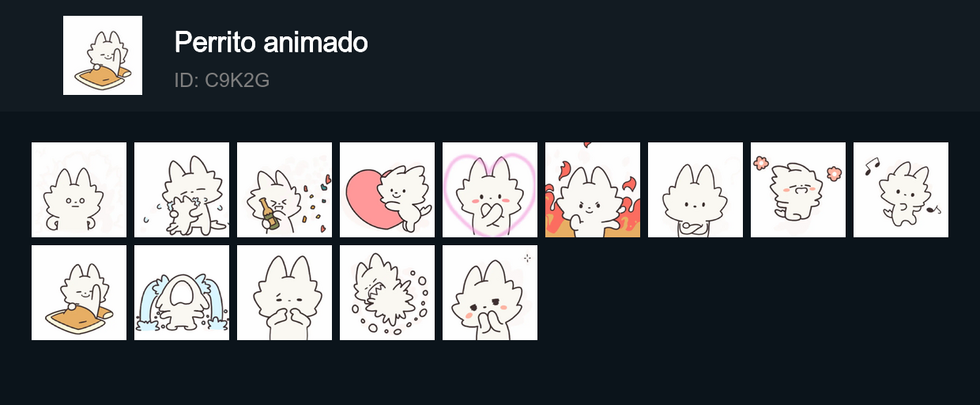Open the Perrito animado pack title
Image resolution: width=980 pixels, height=405 pixels.
(x=271, y=42)
